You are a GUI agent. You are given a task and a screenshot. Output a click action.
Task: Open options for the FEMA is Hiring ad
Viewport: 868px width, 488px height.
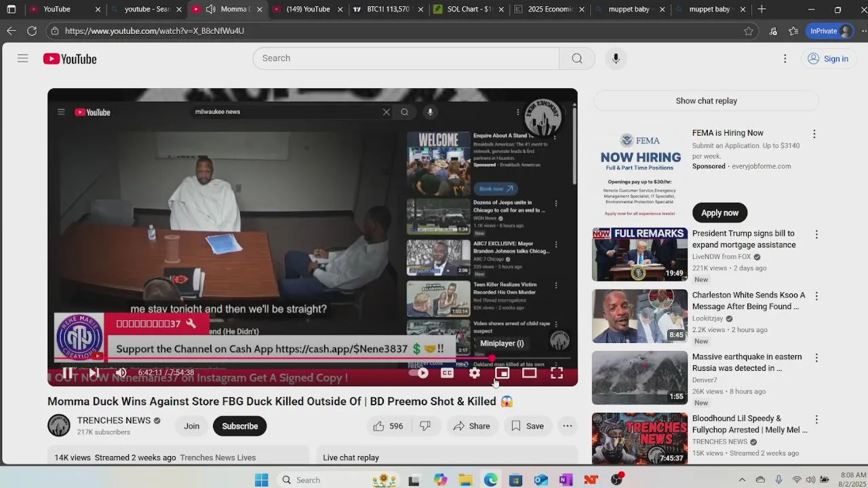tap(814, 134)
